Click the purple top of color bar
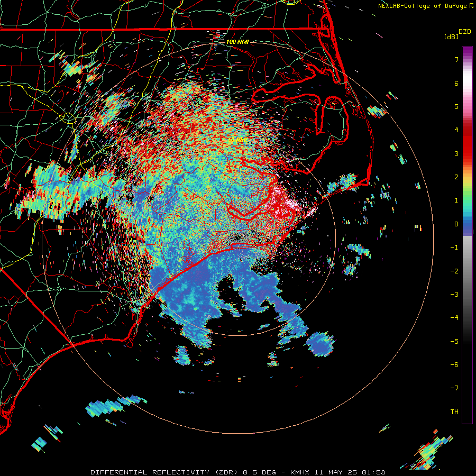 point(467,52)
